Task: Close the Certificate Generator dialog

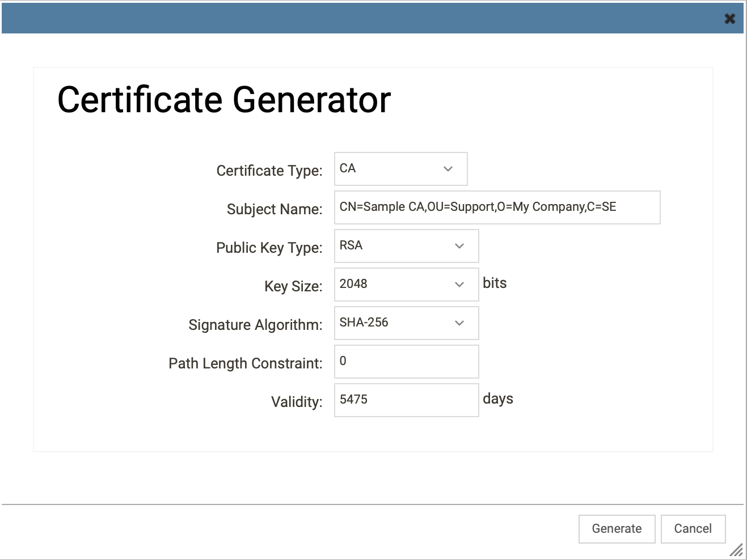Action: tap(730, 19)
